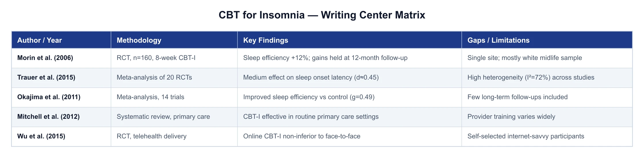
Task: Select the Okajima et al. (2011) cell
Action: (61, 97)
